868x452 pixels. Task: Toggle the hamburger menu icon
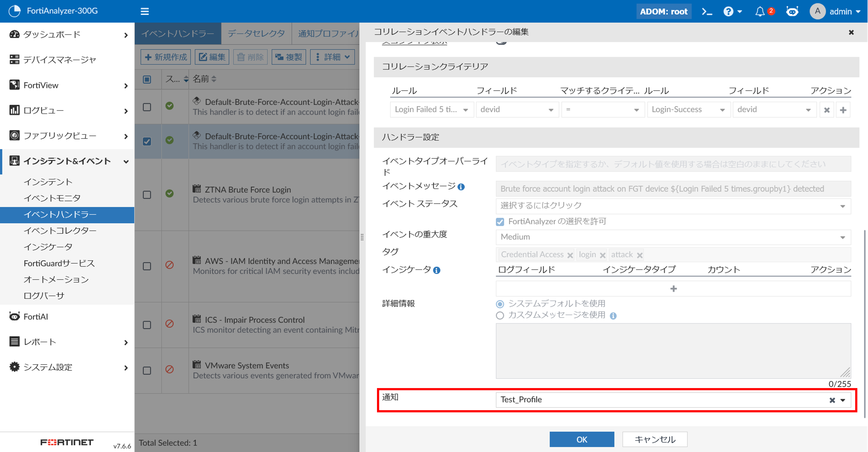point(145,11)
